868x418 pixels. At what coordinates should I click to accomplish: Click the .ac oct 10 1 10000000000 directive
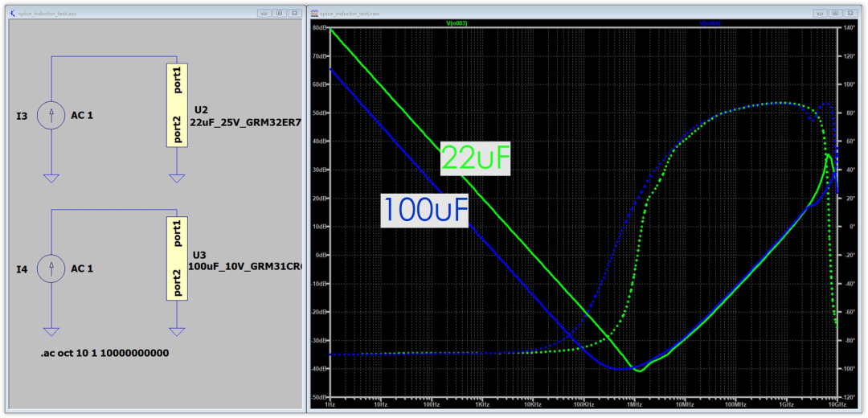tap(104, 353)
